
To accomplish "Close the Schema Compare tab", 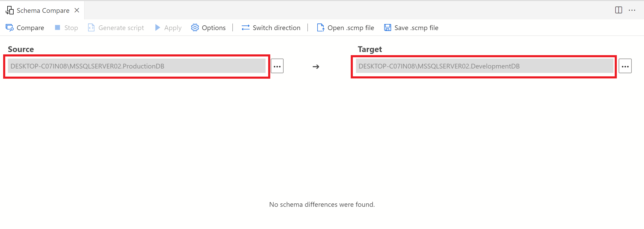I will point(77,10).
